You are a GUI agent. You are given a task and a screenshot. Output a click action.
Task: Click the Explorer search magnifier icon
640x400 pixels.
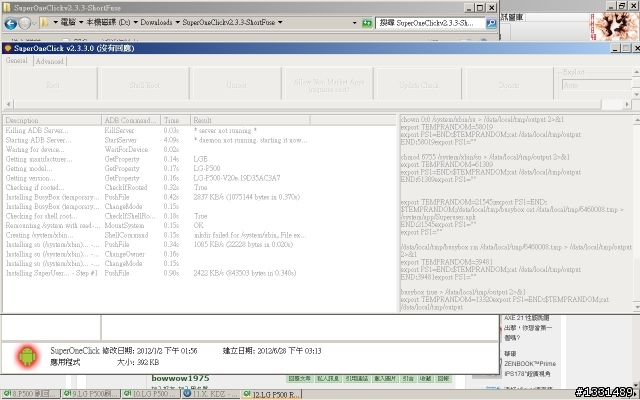[x=491, y=23]
